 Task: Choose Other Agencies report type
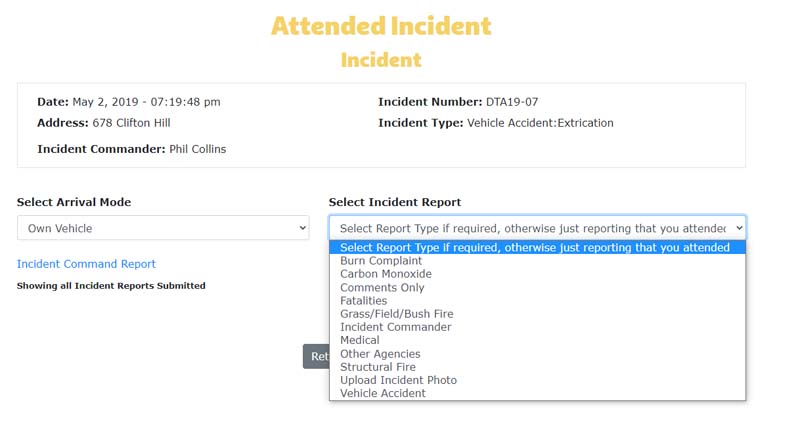click(380, 354)
